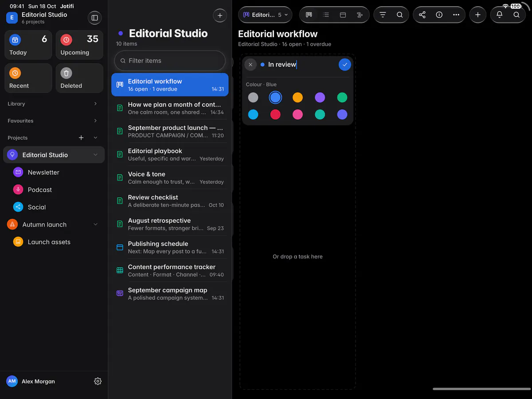Open the September campaign map item
Image resolution: width=532 pixels, height=399 pixels.
170,294
